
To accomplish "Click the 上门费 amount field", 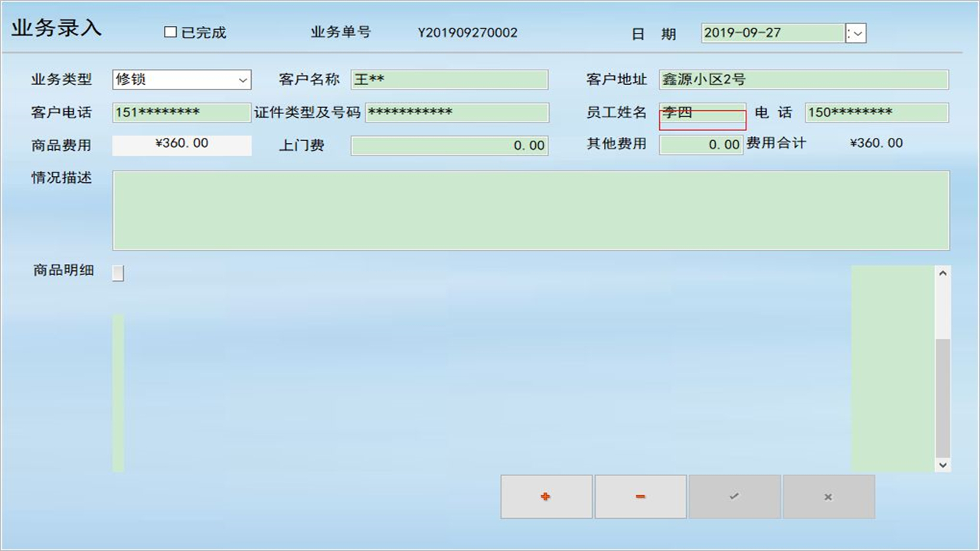I will [448, 145].
